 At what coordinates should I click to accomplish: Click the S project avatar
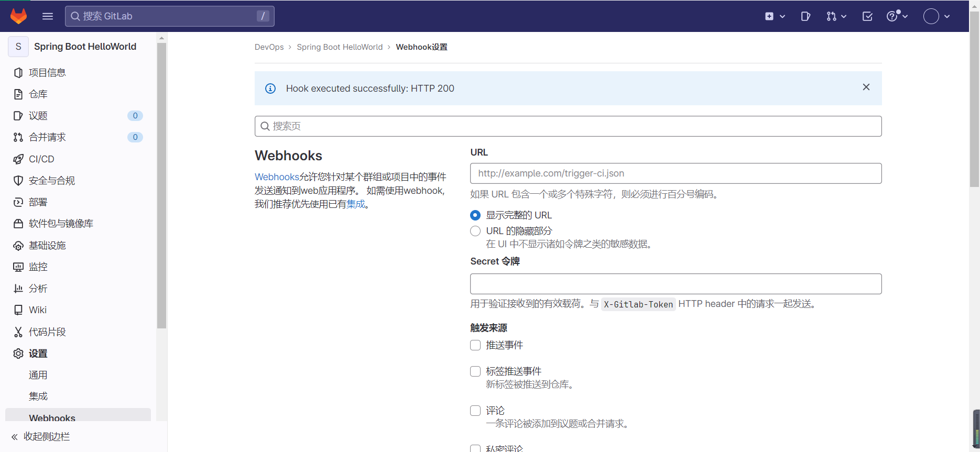(x=18, y=47)
